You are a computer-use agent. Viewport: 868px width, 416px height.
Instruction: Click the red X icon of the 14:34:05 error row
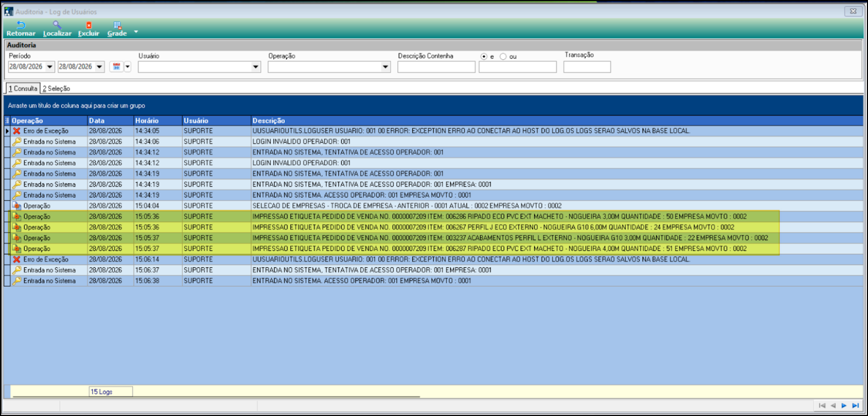[17, 131]
